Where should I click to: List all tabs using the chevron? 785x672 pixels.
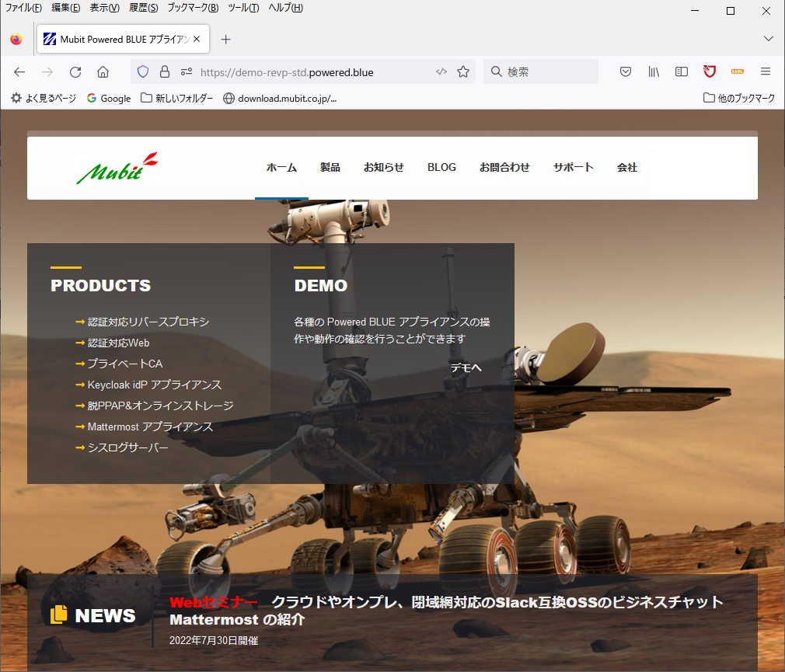click(769, 39)
